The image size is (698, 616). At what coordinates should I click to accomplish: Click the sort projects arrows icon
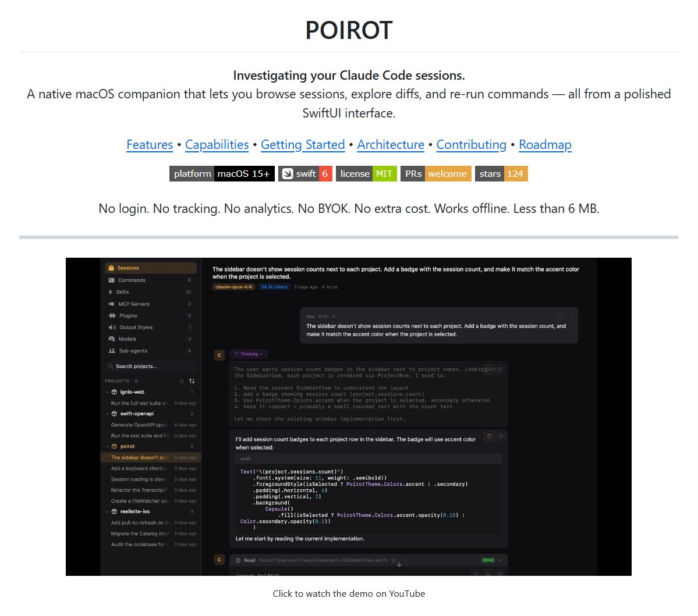click(192, 381)
